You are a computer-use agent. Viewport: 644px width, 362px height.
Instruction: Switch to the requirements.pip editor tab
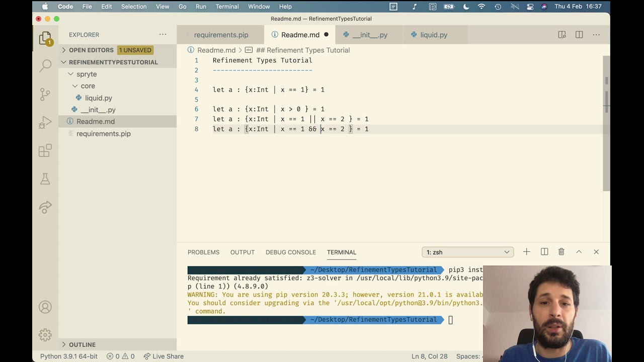click(220, 35)
